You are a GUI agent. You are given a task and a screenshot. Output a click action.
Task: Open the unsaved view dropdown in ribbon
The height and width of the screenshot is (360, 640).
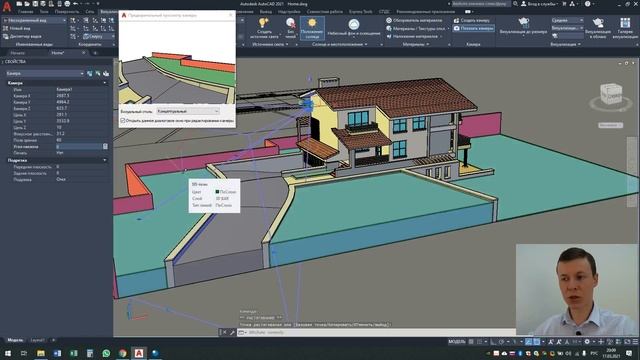(x=35, y=20)
